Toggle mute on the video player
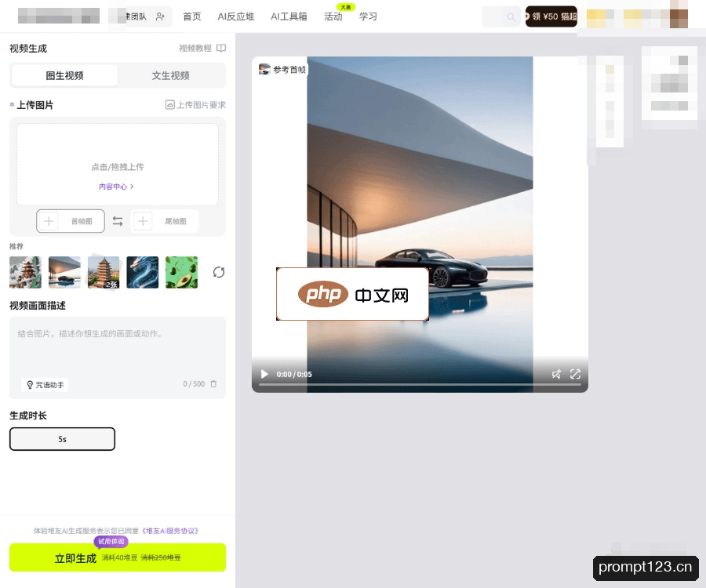706x588 pixels. click(x=556, y=374)
